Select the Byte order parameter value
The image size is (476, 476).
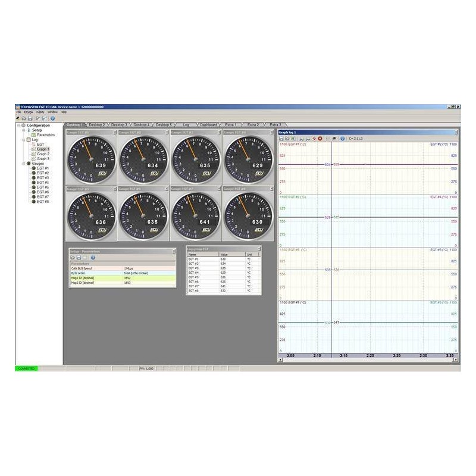tap(149, 273)
